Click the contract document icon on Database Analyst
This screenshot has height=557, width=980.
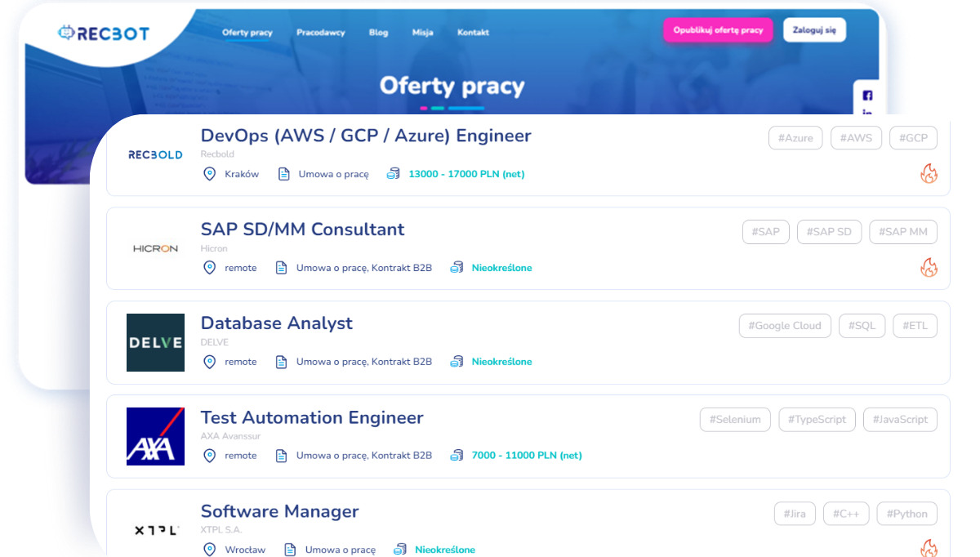[282, 362]
